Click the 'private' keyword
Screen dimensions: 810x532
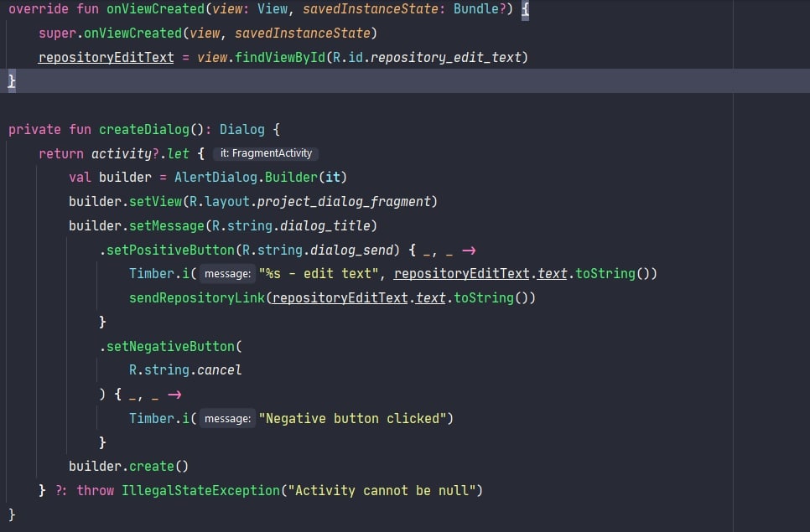[34, 130]
